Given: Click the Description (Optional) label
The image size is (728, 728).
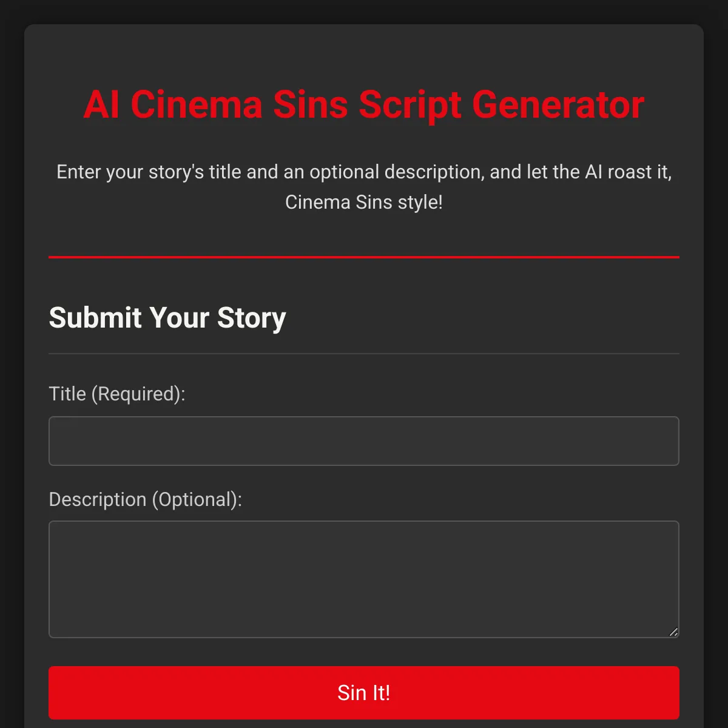Looking at the screenshot, I should click(x=146, y=499).
